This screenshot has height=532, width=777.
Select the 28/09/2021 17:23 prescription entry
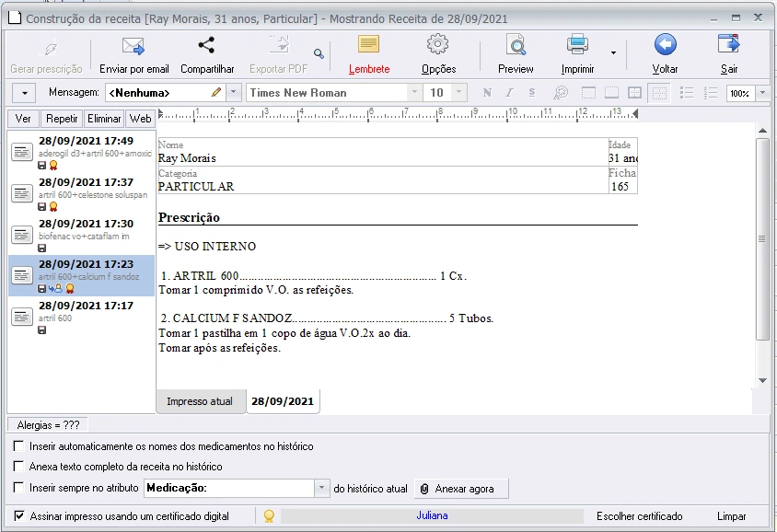click(82, 275)
